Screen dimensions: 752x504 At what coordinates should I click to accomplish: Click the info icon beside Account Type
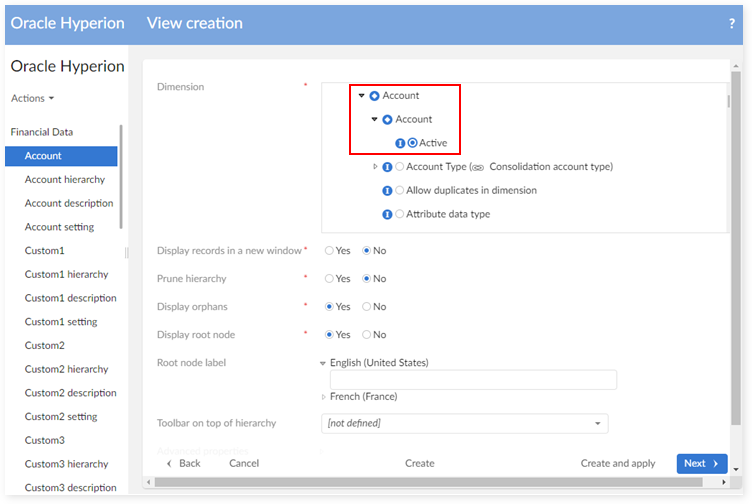[x=387, y=167]
